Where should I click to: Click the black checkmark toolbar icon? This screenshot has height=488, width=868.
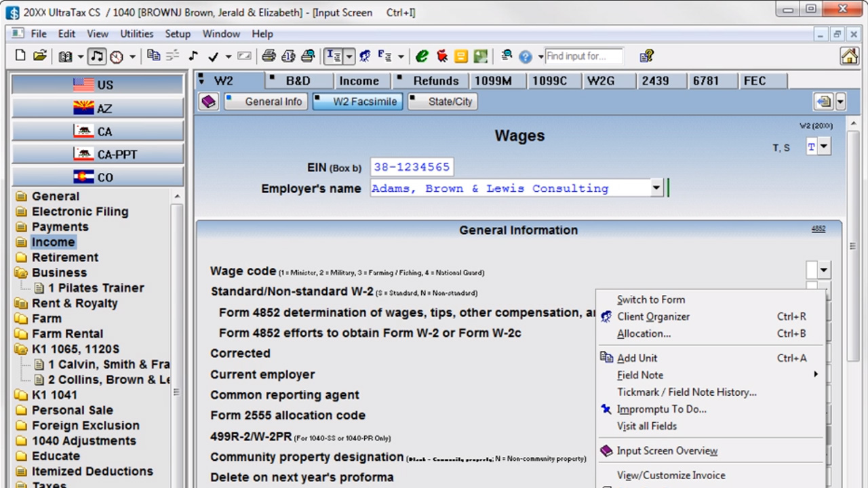(x=213, y=57)
